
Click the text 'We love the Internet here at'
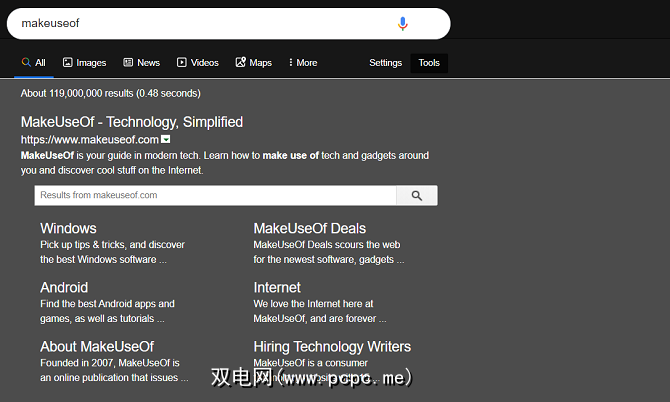[x=313, y=304]
